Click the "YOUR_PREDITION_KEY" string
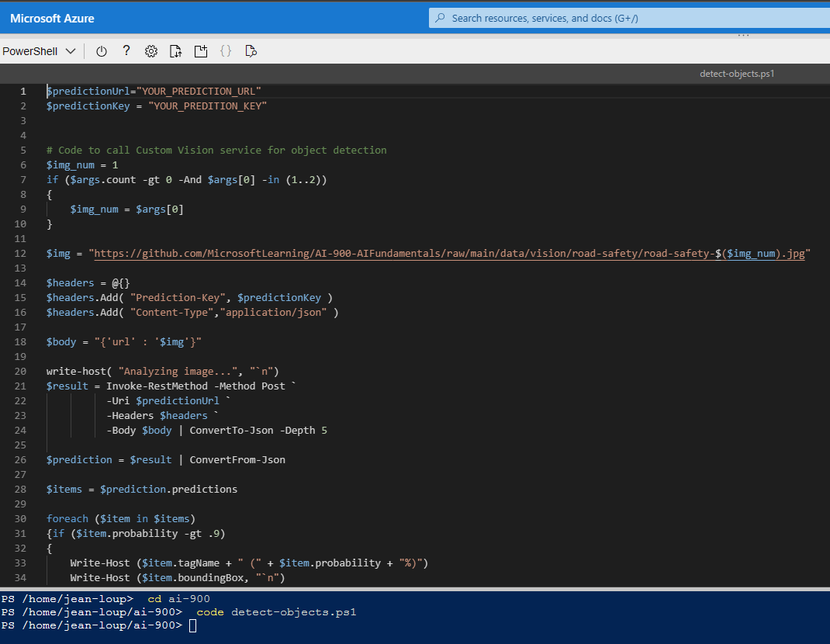830x644 pixels. click(x=208, y=106)
